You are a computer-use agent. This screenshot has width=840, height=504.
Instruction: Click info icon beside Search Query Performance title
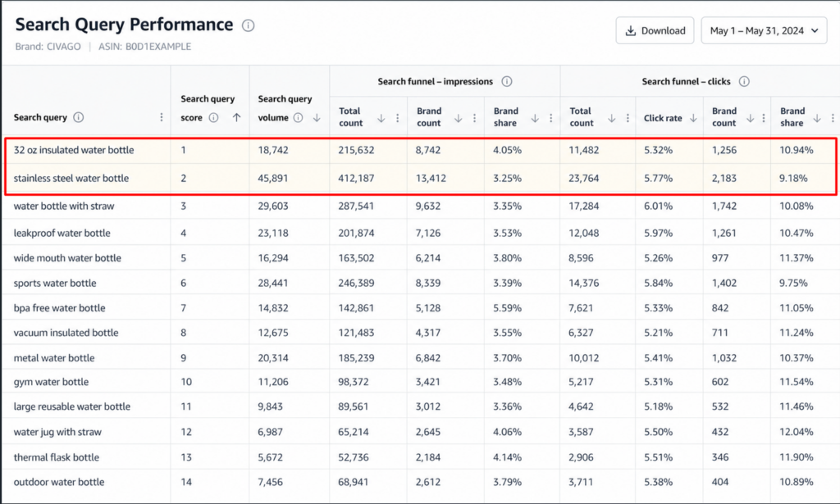[248, 25]
